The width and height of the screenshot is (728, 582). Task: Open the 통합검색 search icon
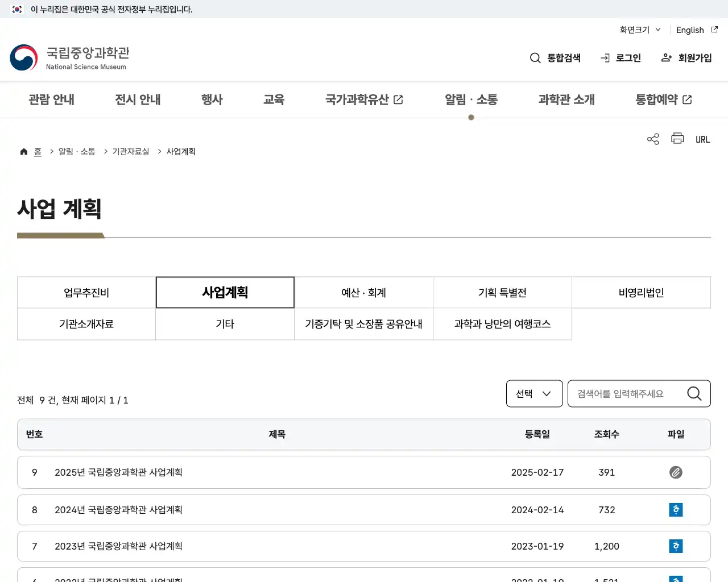tap(535, 57)
